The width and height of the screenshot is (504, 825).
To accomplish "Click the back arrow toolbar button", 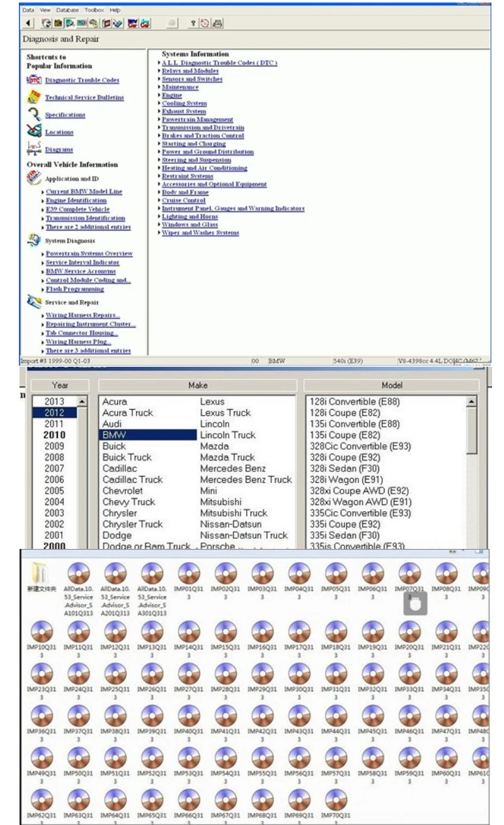I will click(x=27, y=22).
